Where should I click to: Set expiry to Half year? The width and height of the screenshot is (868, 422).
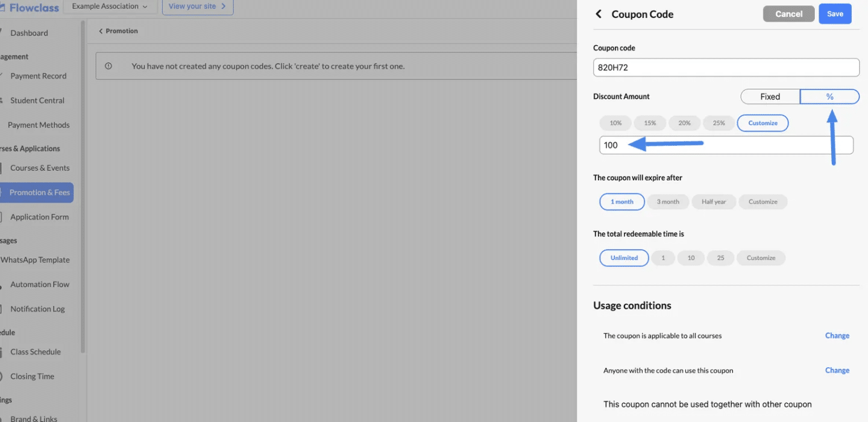714,202
